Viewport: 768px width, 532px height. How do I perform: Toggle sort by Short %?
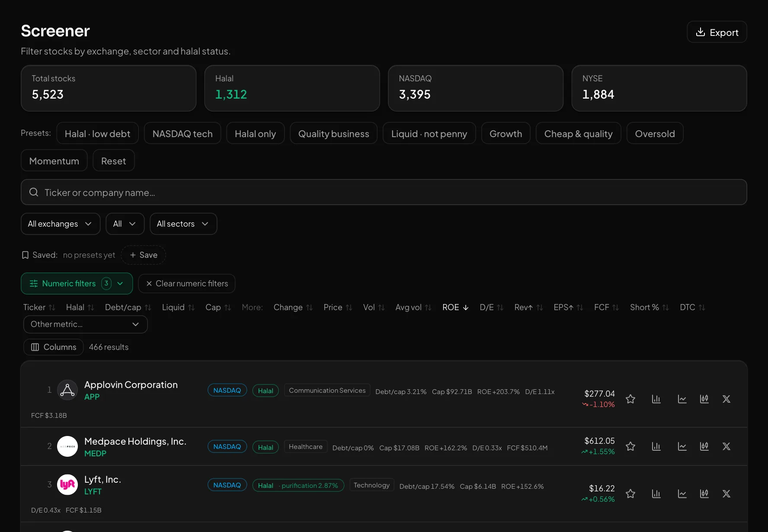click(649, 307)
